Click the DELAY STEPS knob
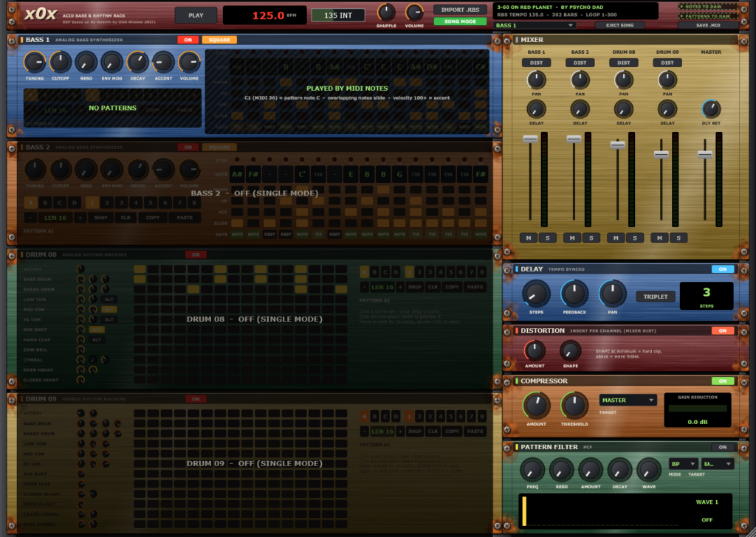The height and width of the screenshot is (537, 756). point(536,294)
